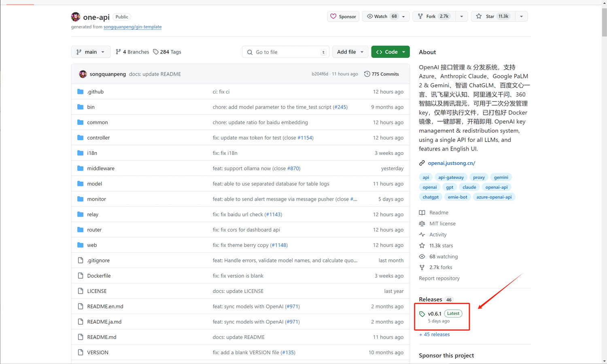This screenshot has height=364, width=607.
Task: Open the Releases 46 heading link
Action: click(436, 299)
